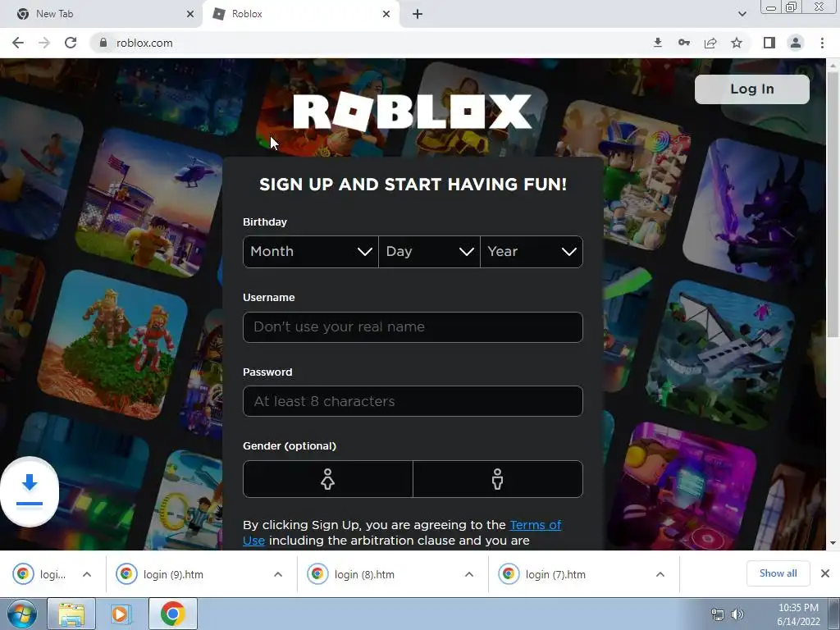This screenshot has height=630, width=840.
Task: Open a new tab with plus button
Action: 418,14
